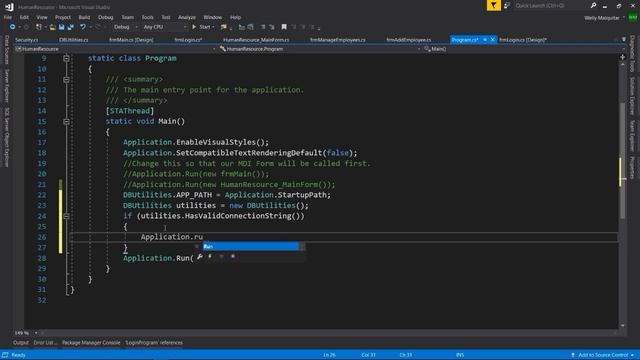
Task: Select the Run IntelliSense suggestion
Action: tap(251, 246)
